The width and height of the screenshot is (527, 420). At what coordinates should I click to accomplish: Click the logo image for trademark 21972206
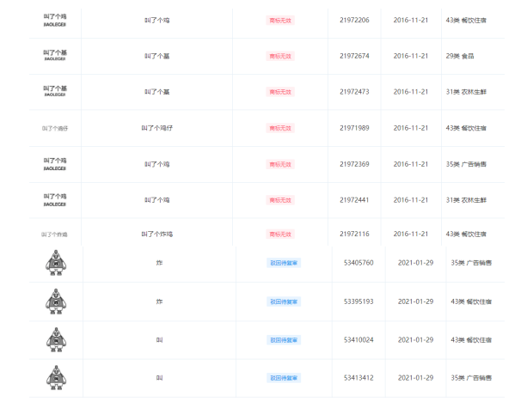pyautogui.click(x=55, y=20)
